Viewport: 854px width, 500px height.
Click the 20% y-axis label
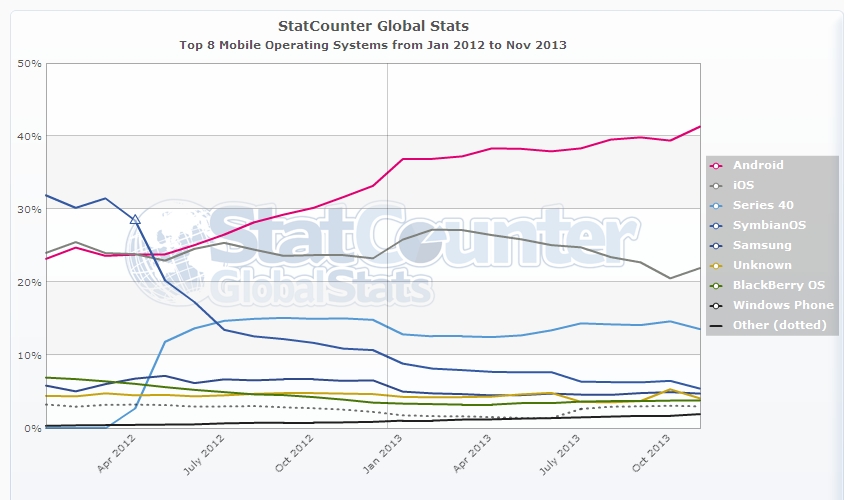click(30, 283)
